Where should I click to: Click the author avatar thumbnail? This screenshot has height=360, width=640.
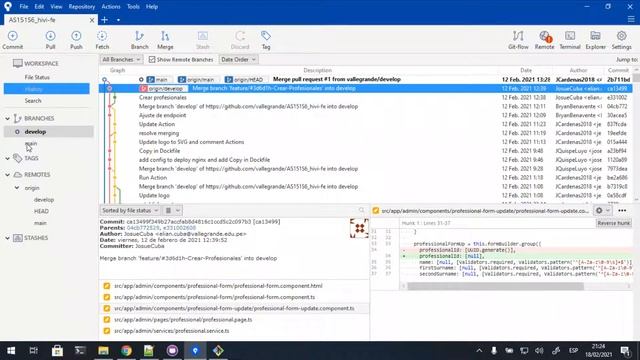point(359,229)
